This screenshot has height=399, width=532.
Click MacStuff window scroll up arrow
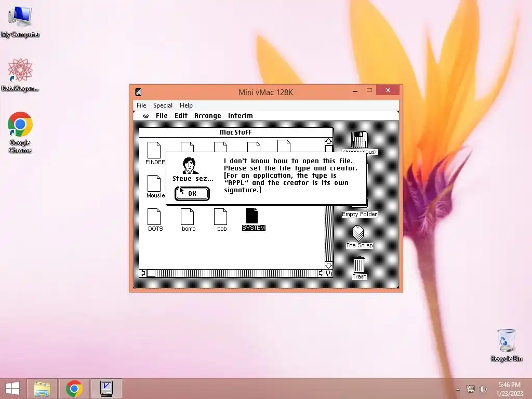[328, 141]
